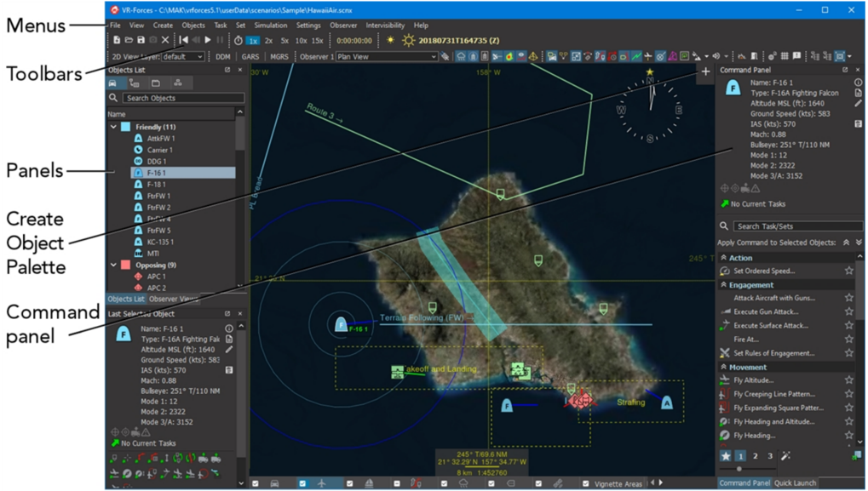The image size is (868, 491).
Task: Click the F-16 1 aircraft on map
Action: pyautogui.click(x=341, y=324)
